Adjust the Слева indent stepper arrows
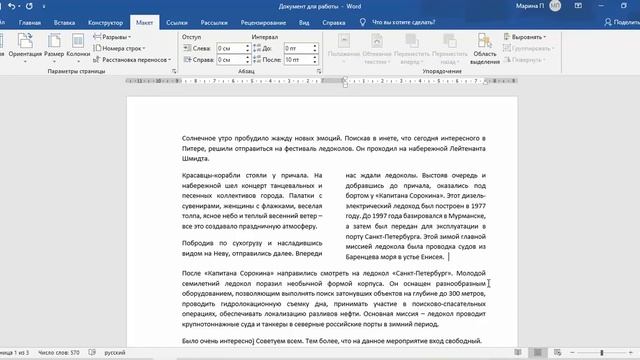The width and height of the screenshot is (640, 360). 247,48
